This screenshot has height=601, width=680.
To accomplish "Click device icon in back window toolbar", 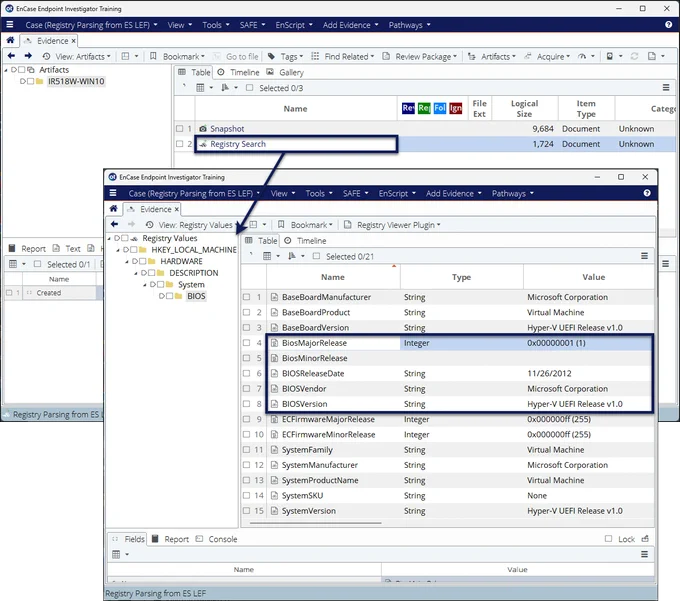I will (610, 56).
